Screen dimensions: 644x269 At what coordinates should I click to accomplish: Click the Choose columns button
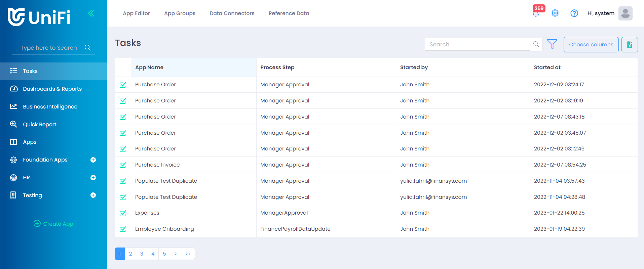click(x=591, y=45)
